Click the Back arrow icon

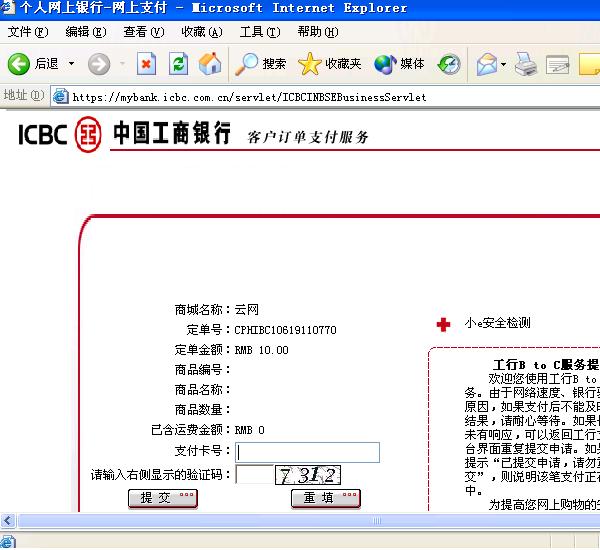pyautogui.click(x=18, y=64)
